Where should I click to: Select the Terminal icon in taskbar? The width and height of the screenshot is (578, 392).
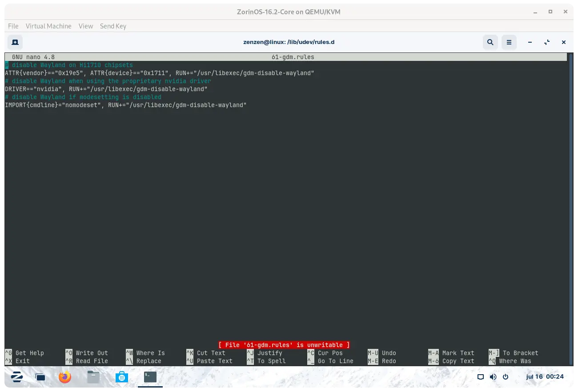pos(150,377)
